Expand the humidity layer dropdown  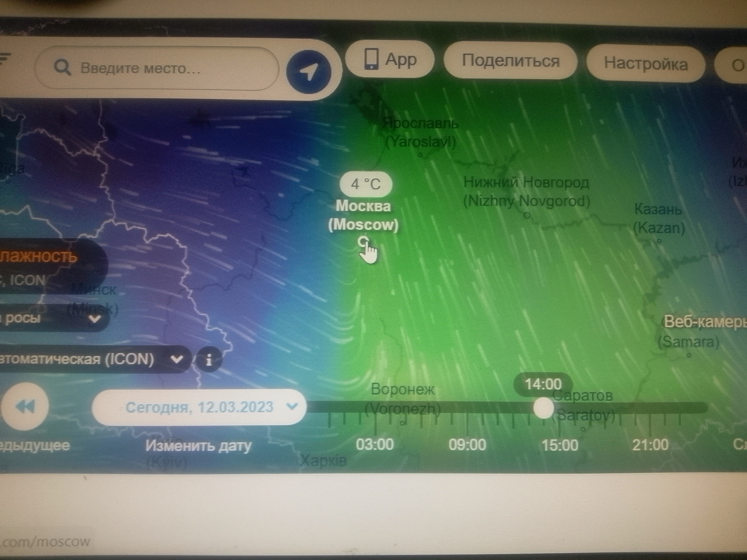pyautogui.click(x=91, y=318)
